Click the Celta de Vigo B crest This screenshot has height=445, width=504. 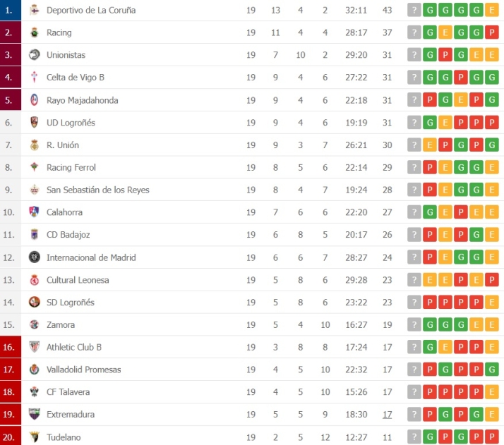(35, 78)
